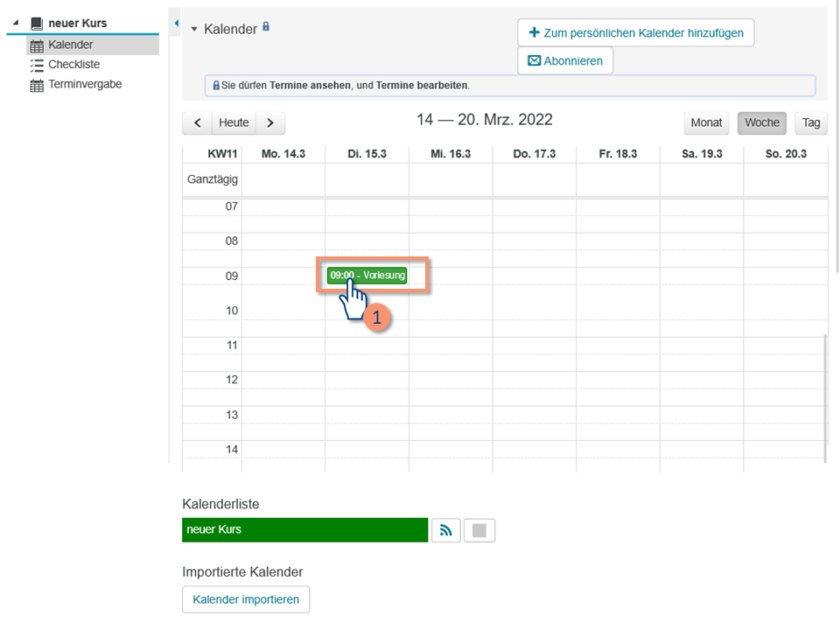Open Kalender importieren
Image resolution: width=840 pixels, height=630 pixels.
pyautogui.click(x=246, y=599)
